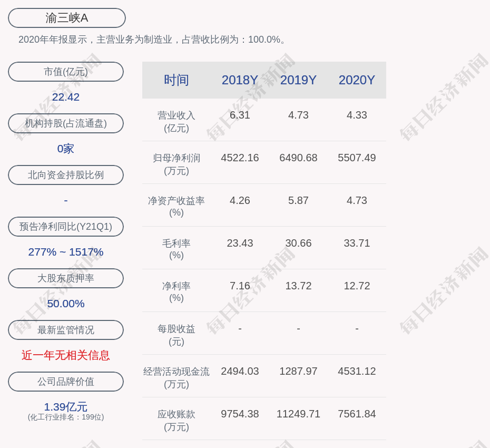Click the 最新监管情况 label pill
Screen dimensions: 490x448
coord(66,330)
